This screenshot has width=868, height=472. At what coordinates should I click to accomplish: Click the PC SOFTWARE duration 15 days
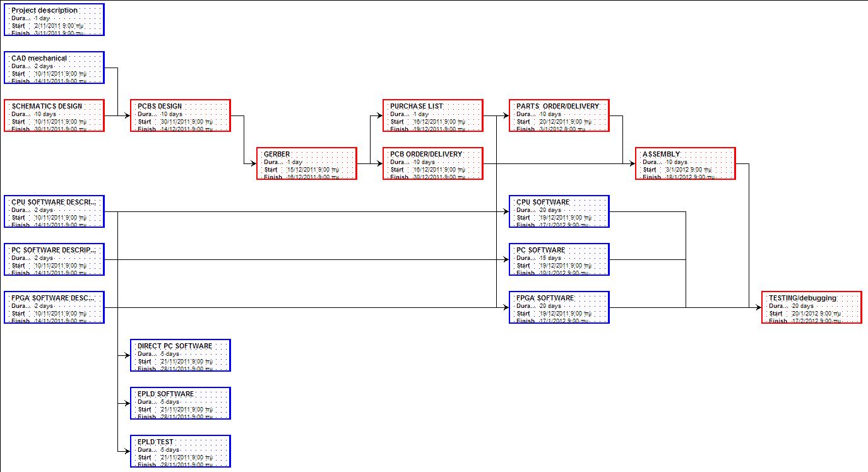point(550,258)
